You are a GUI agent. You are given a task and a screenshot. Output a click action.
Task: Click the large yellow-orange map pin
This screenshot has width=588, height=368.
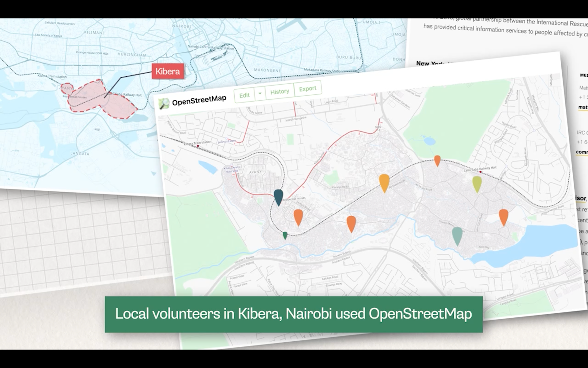coord(384,182)
